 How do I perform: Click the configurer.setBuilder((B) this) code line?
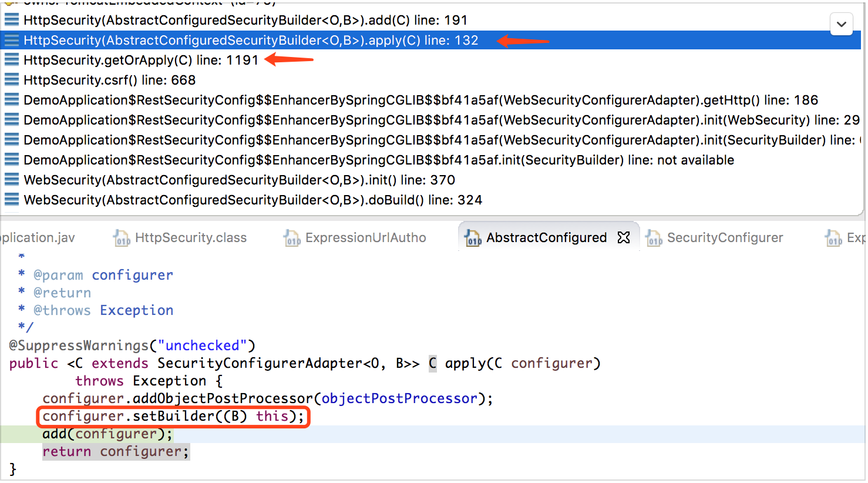[x=173, y=417]
